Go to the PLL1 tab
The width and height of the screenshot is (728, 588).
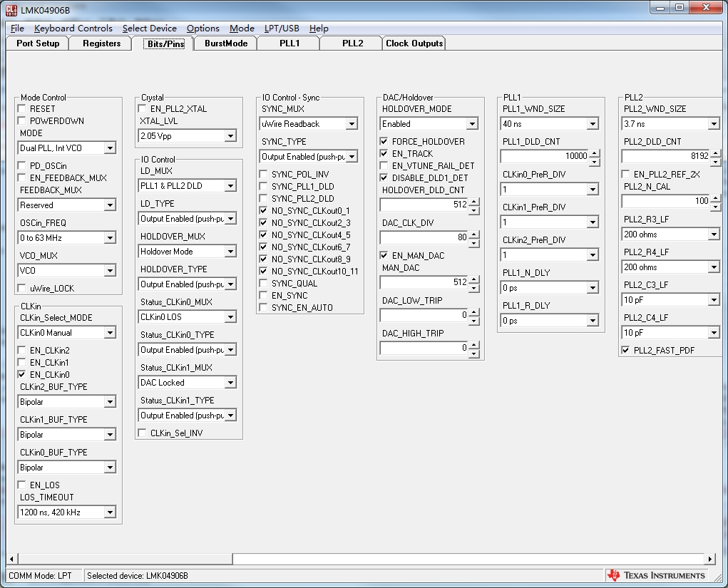coord(289,43)
